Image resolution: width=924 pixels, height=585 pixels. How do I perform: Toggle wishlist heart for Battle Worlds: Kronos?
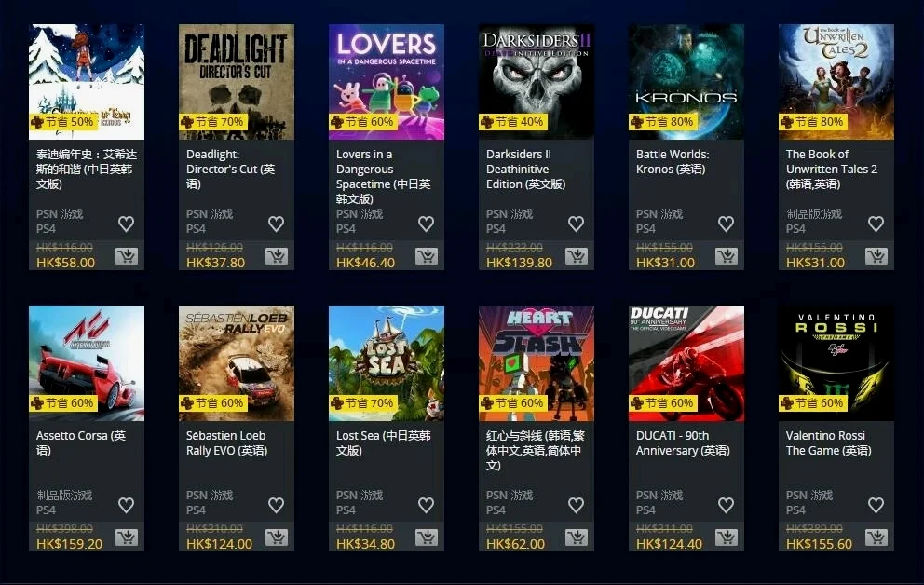tap(726, 224)
